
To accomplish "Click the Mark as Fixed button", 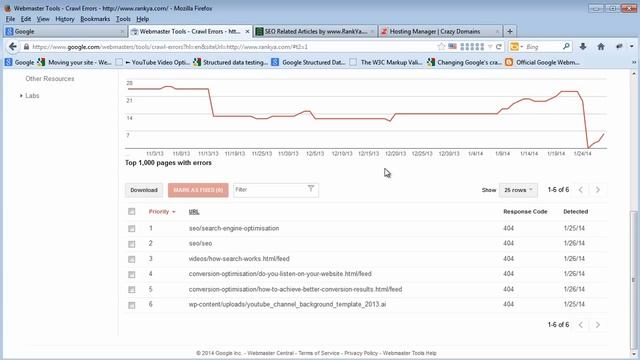I will pyautogui.click(x=198, y=190).
